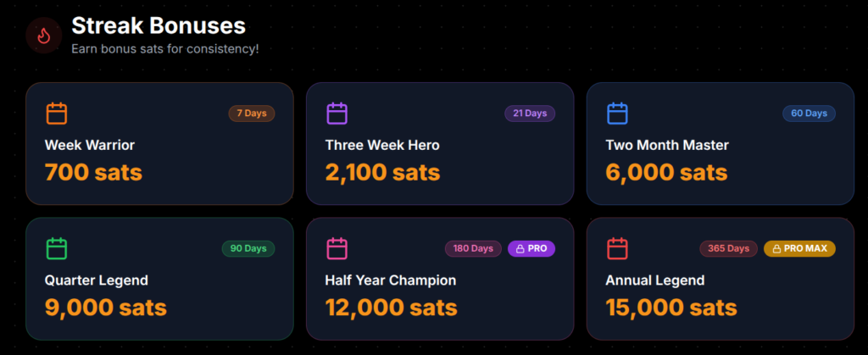Open the Week Warrior card title
The height and width of the screenshot is (355, 868).
(90, 145)
